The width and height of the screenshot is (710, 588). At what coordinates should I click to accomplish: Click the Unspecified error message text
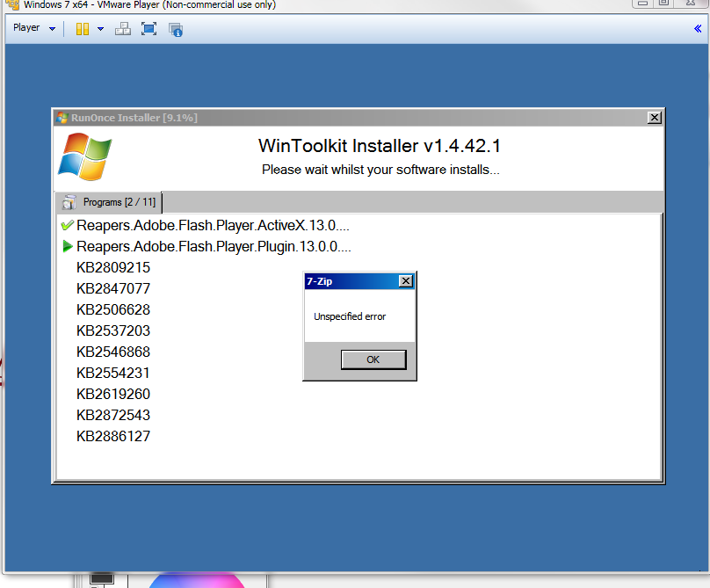tap(350, 316)
